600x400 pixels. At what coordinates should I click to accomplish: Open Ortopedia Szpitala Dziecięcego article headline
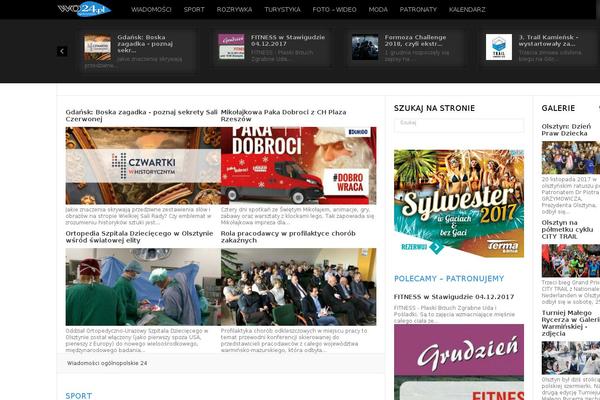[x=139, y=237]
